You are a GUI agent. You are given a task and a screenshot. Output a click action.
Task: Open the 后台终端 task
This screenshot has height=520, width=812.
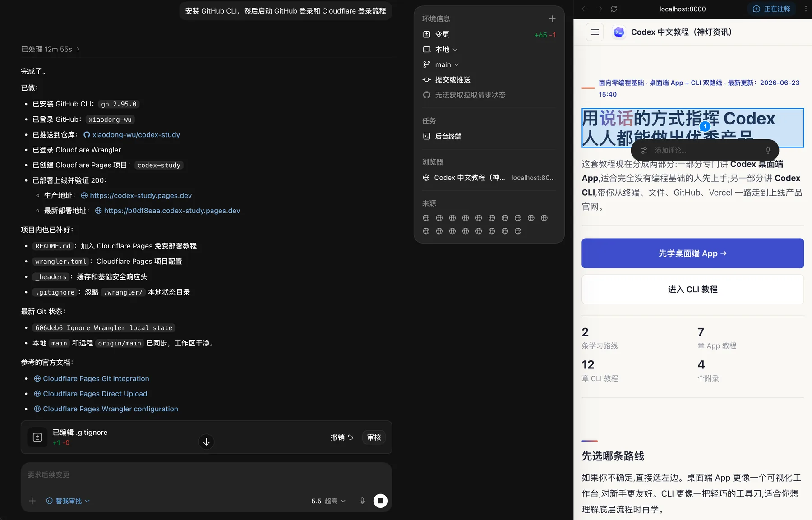442,136
